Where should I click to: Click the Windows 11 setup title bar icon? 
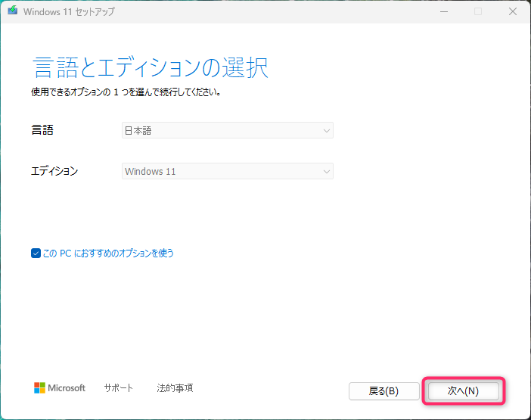[x=13, y=11]
